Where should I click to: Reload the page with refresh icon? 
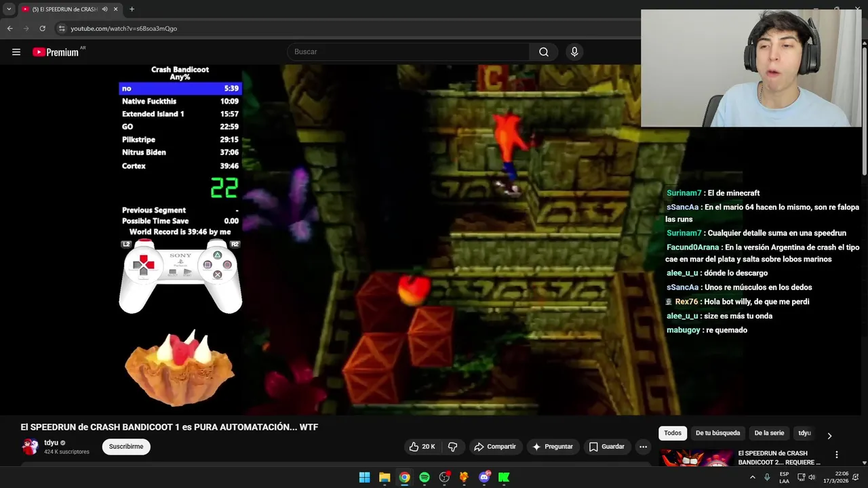[x=42, y=28]
